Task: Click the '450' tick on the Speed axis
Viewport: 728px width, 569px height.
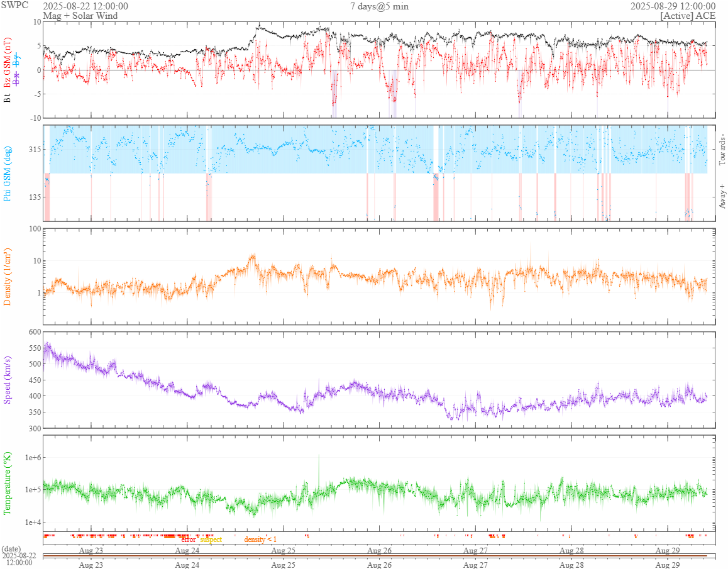Action: click(35, 380)
